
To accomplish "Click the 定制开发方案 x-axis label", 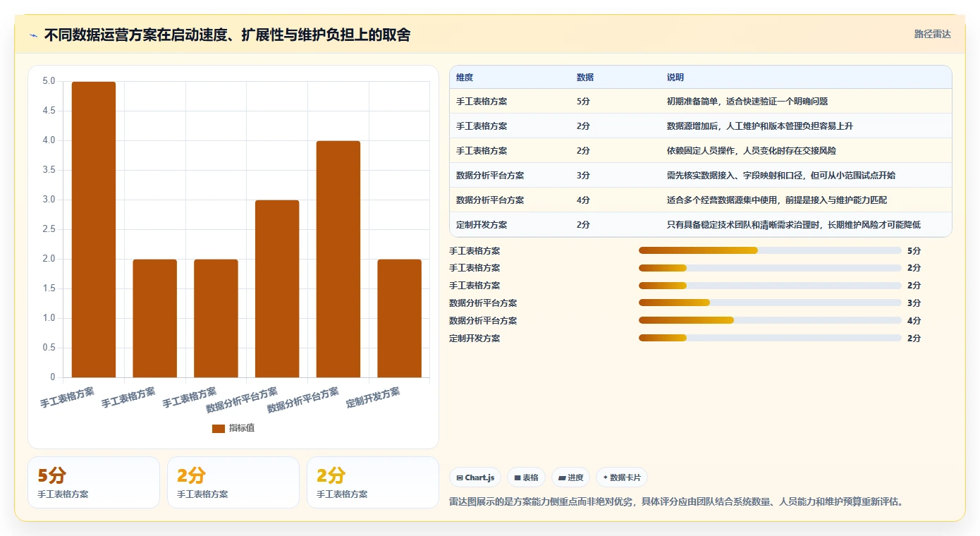I will pyautogui.click(x=373, y=398).
